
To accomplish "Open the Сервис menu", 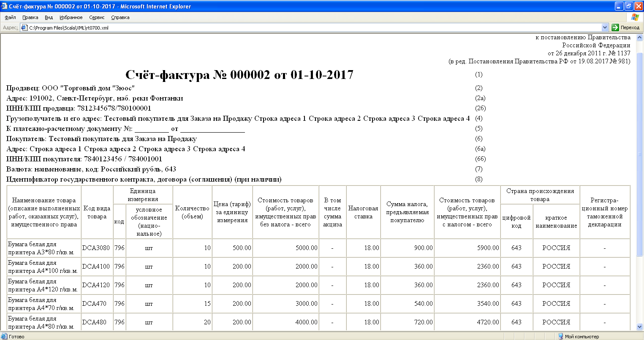I will click(x=97, y=17).
